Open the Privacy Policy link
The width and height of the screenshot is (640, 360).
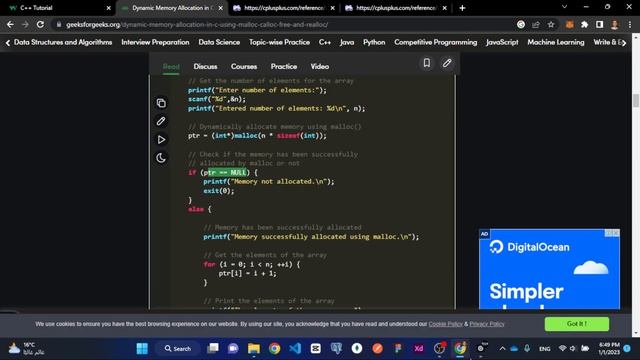coord(487,324)
